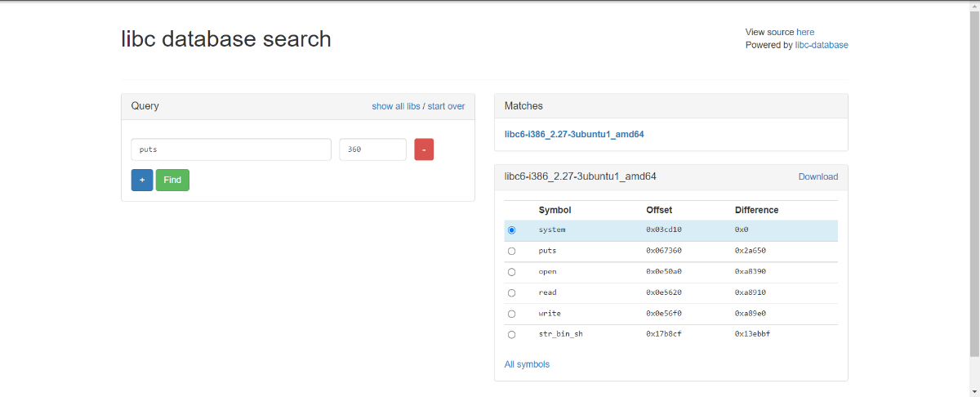Select the read symbol radio button

[512, 292]
